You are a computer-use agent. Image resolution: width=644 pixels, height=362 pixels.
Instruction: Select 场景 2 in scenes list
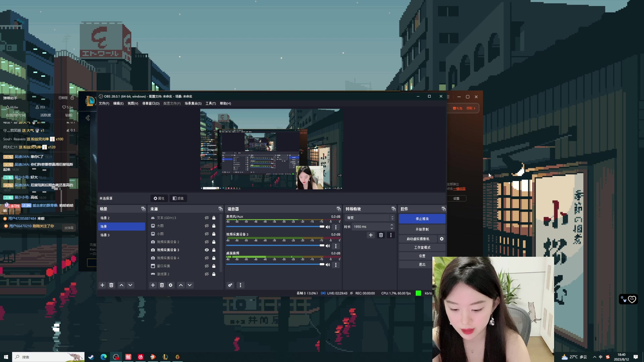[121, 218]
